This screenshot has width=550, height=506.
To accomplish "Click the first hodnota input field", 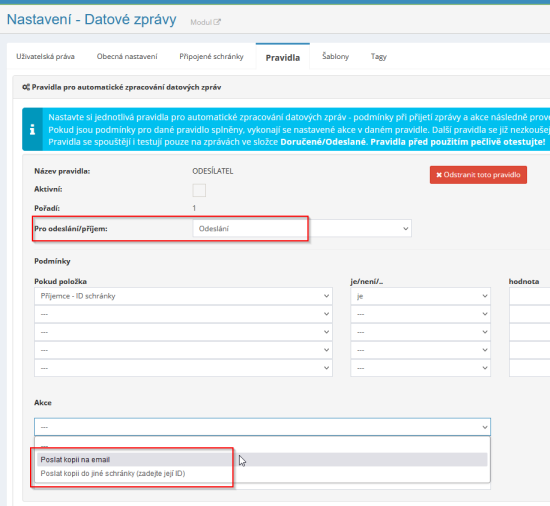I will [529, 296].
